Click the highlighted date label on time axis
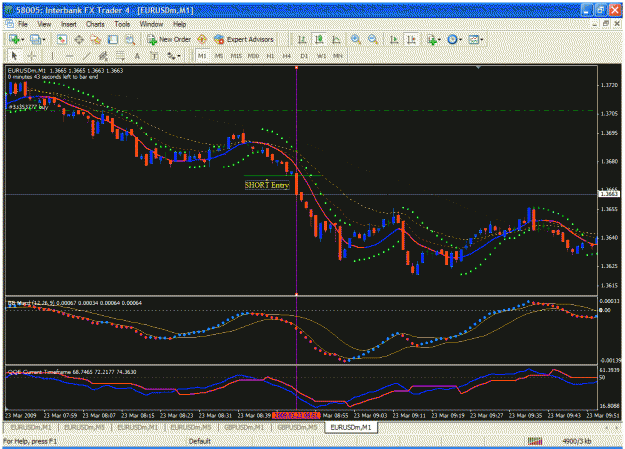625x449 pixels. (296, 416)
